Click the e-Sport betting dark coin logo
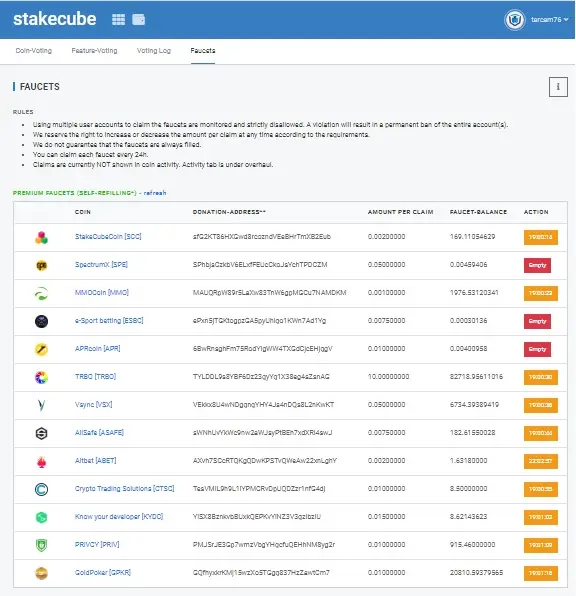The width and height of the screenshot is (576, 596). (41, 321)
